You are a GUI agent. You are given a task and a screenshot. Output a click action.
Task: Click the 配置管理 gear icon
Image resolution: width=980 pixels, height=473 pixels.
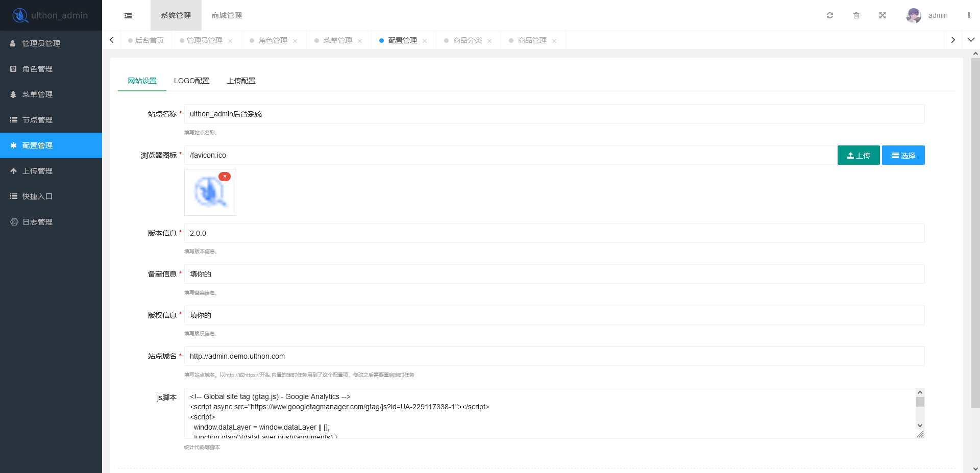(13, 145)
